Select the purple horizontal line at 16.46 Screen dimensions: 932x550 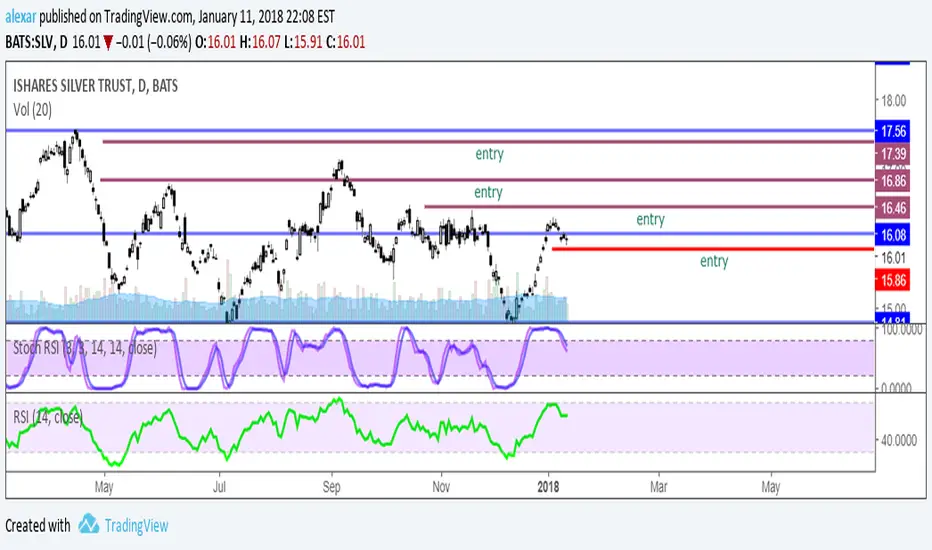click(649, 207)
